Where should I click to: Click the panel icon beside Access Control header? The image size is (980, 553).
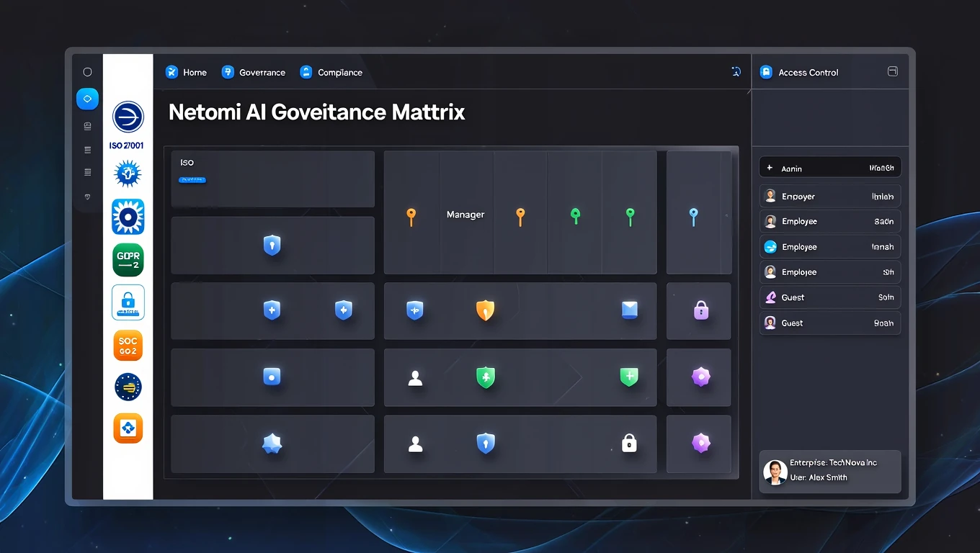892,72
